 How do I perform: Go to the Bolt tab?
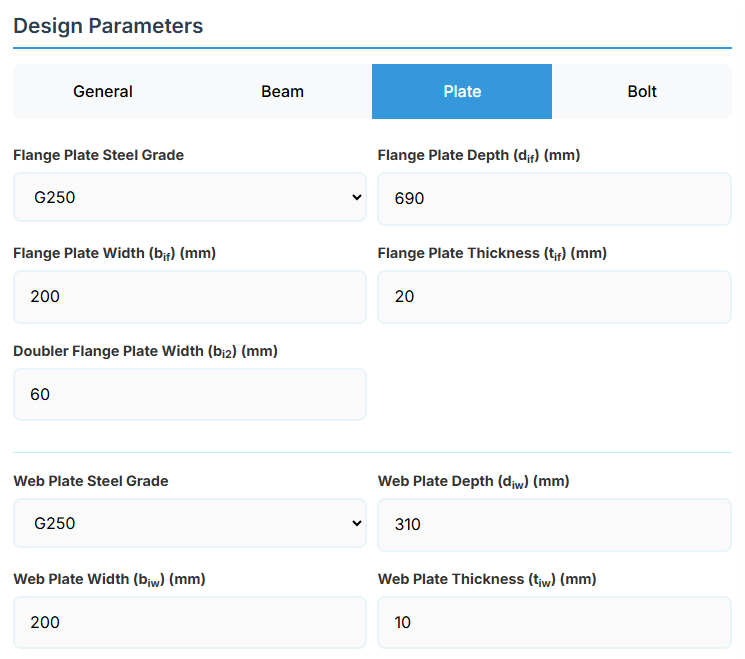point(642,92)
